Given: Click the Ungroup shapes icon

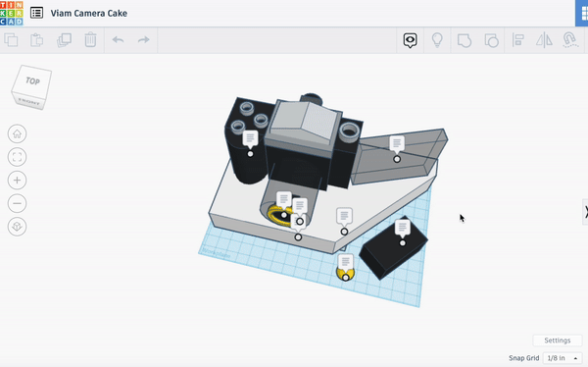Looking at the screenshot, I should pyautogui.click(x=491, y=40).
